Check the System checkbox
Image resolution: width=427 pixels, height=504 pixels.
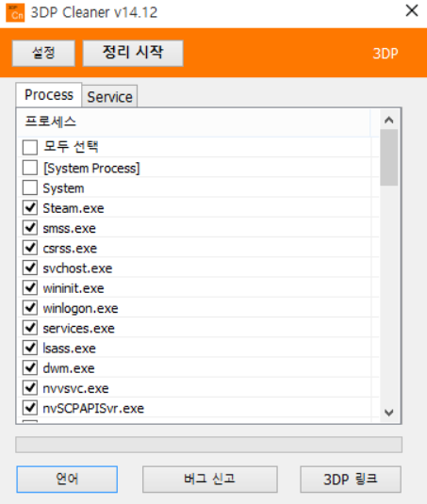coord(30,187)
